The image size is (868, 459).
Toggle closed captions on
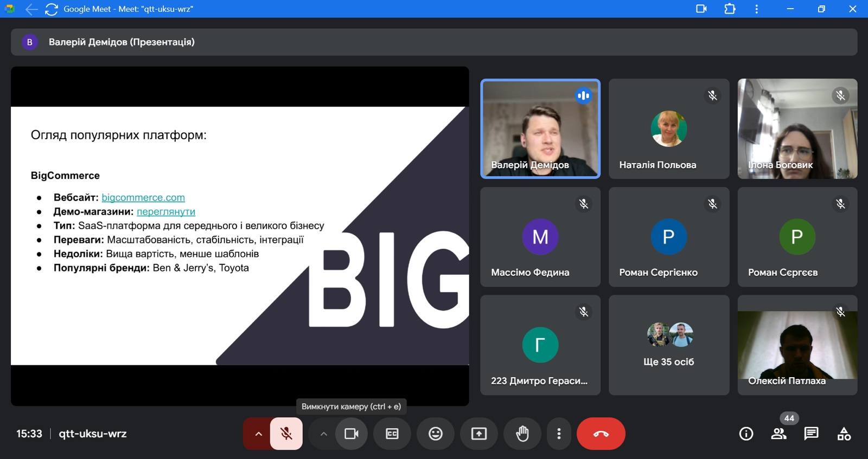pyautogui.click(x=392, y=434)
